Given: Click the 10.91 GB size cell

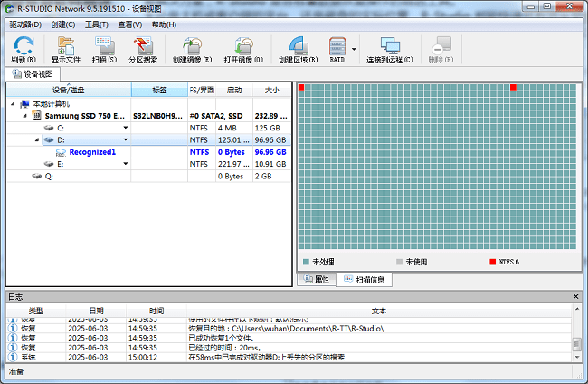Looking at the screenshot, I should click(x=270, y=164).
